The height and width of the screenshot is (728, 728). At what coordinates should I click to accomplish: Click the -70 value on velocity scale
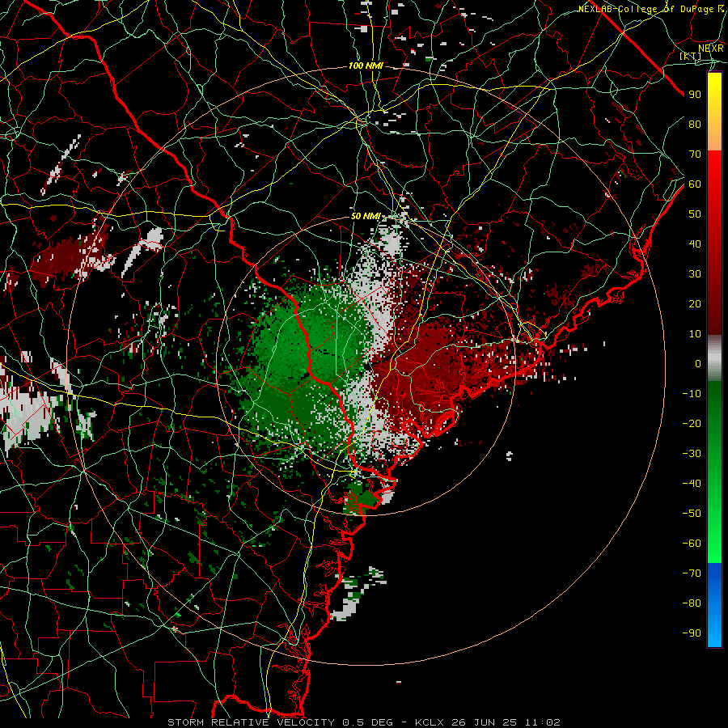pos(692,574)
